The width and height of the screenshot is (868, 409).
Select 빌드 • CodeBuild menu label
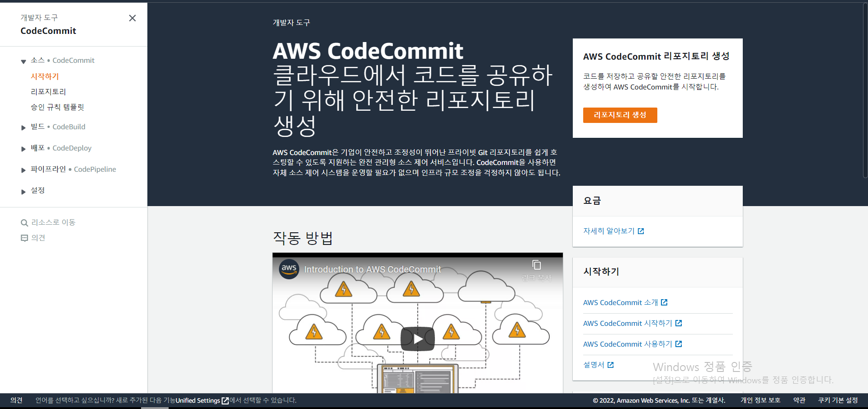[x=58, y=127]
